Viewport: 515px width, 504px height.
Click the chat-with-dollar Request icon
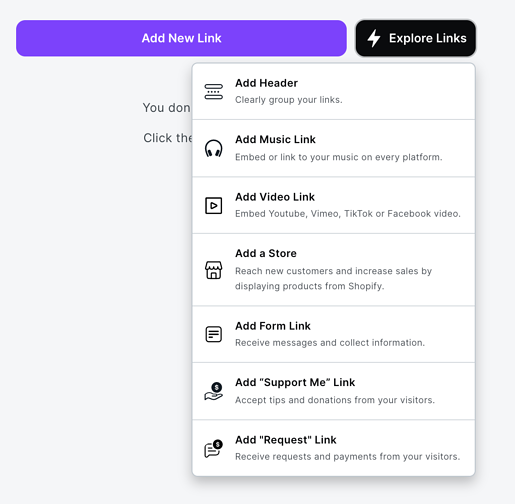click(x=214, y=449)
